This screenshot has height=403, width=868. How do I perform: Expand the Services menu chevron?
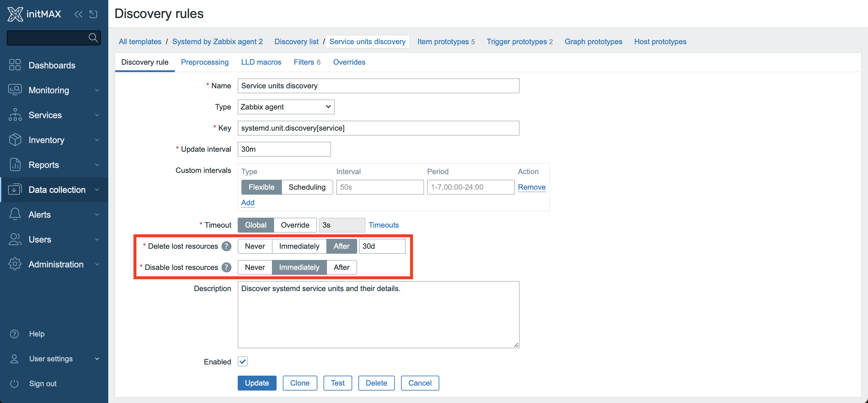[97, 115]
